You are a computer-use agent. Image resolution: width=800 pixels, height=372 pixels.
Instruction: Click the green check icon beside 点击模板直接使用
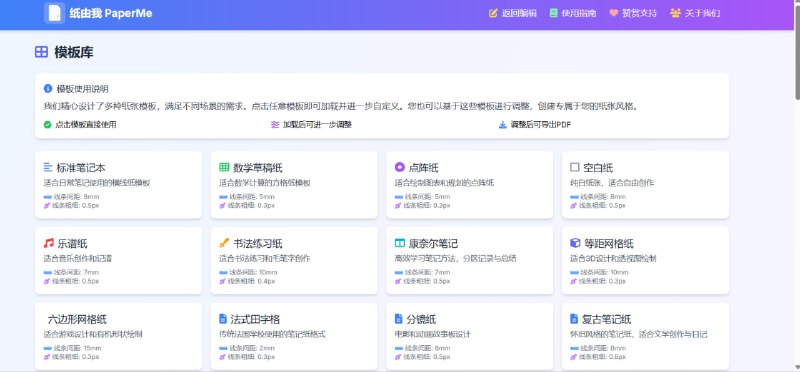(47, 124)
